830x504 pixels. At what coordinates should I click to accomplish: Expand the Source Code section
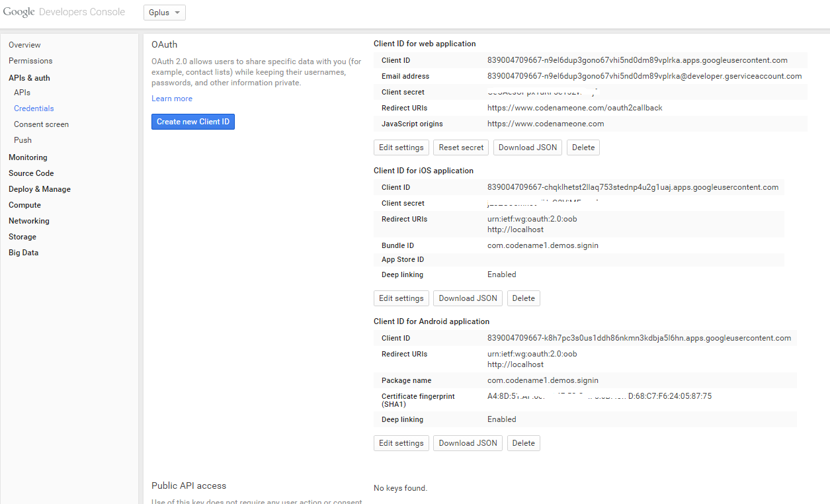coord(31,173)
